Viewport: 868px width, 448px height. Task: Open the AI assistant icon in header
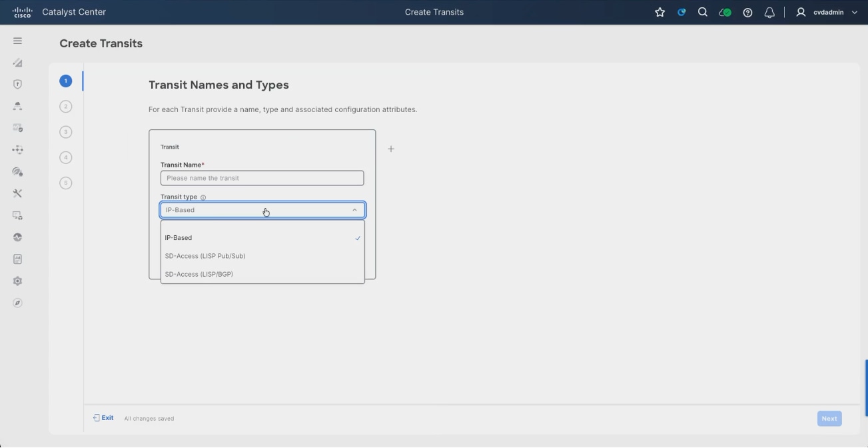point(681,12)
